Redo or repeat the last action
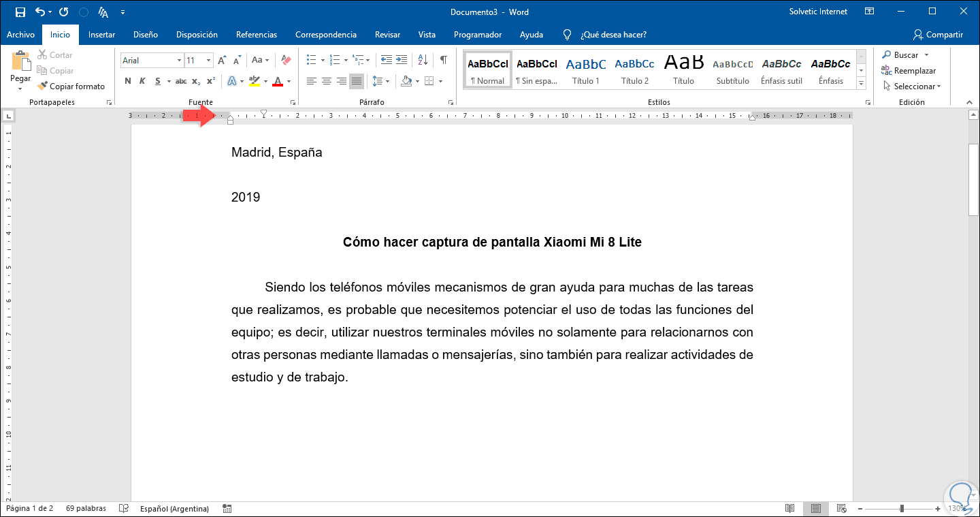This screenshot has width=980, height=517. (64, 12)
